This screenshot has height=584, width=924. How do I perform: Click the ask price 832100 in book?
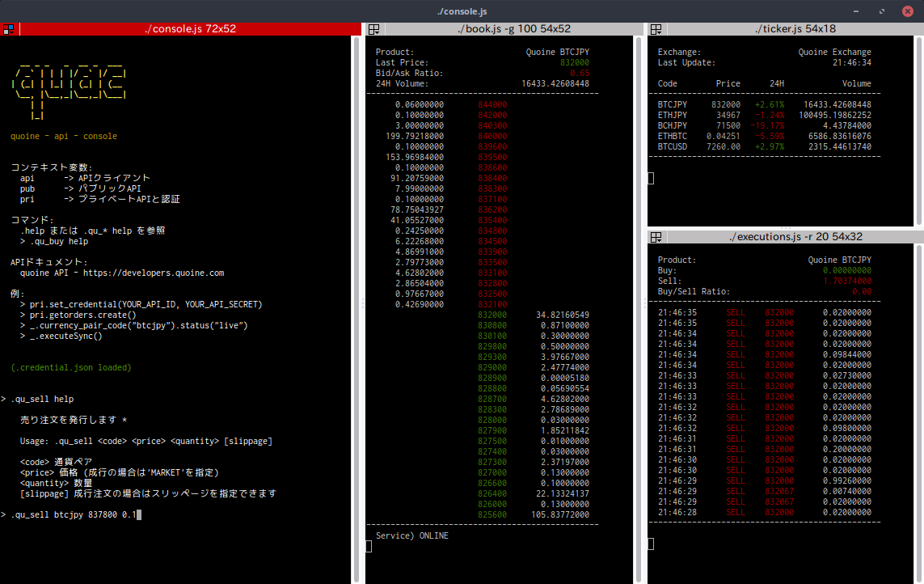click(x=492, y=304)
